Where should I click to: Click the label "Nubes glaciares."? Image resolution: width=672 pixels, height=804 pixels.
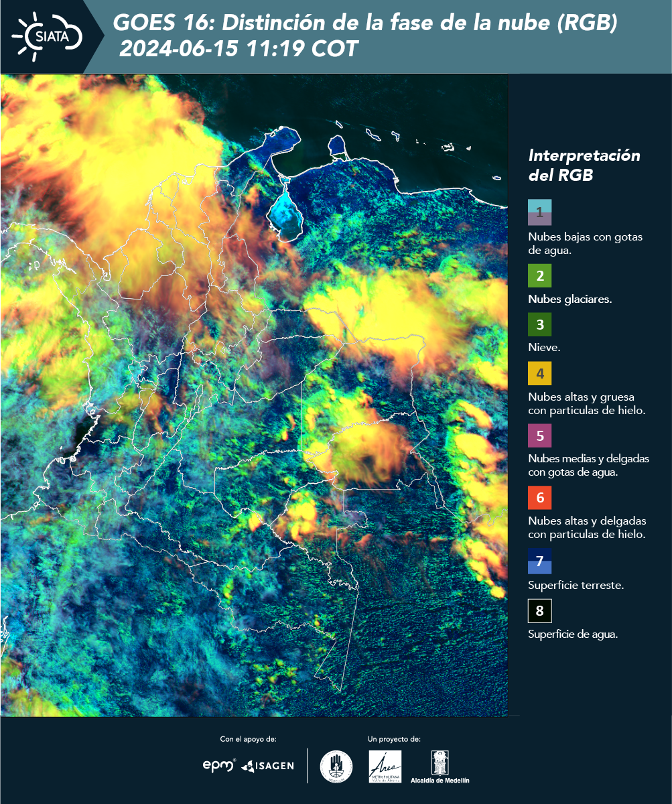coord(570,299)
